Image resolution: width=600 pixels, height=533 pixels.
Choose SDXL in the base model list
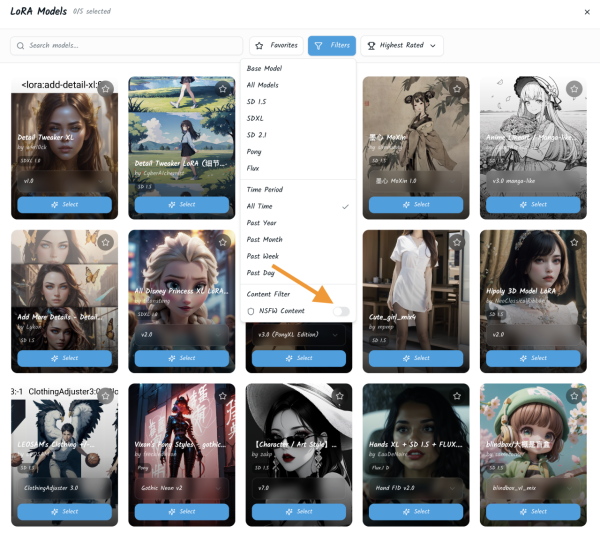pos(259,118)
